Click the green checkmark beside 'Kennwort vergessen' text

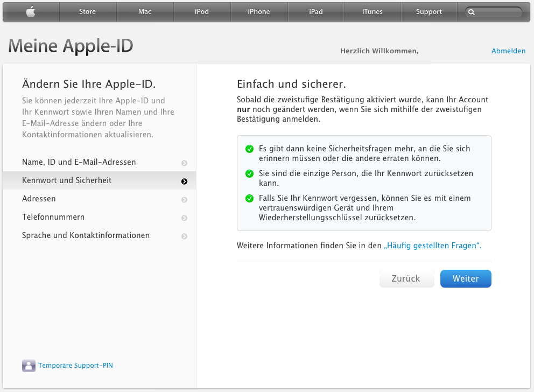(x=250, y=198)
